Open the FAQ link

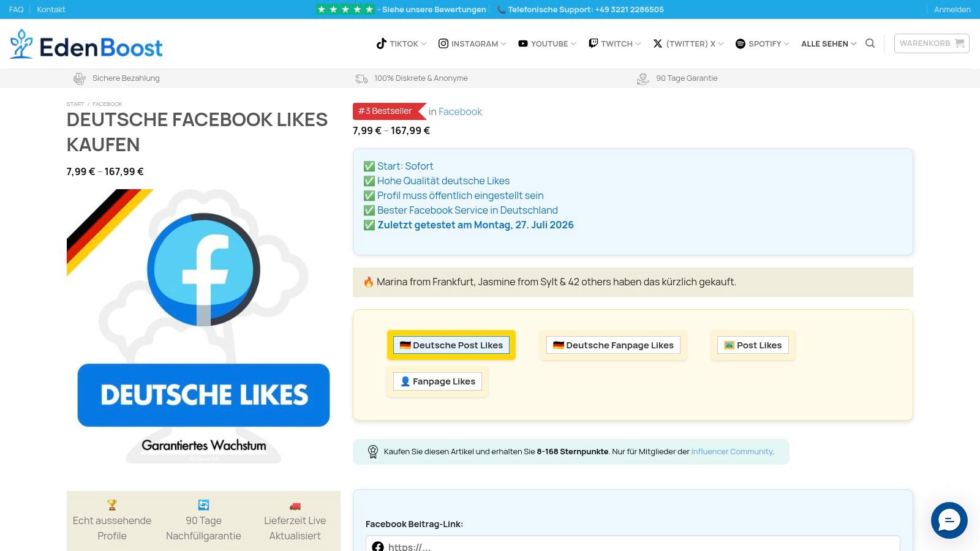[x=16, y=10]
